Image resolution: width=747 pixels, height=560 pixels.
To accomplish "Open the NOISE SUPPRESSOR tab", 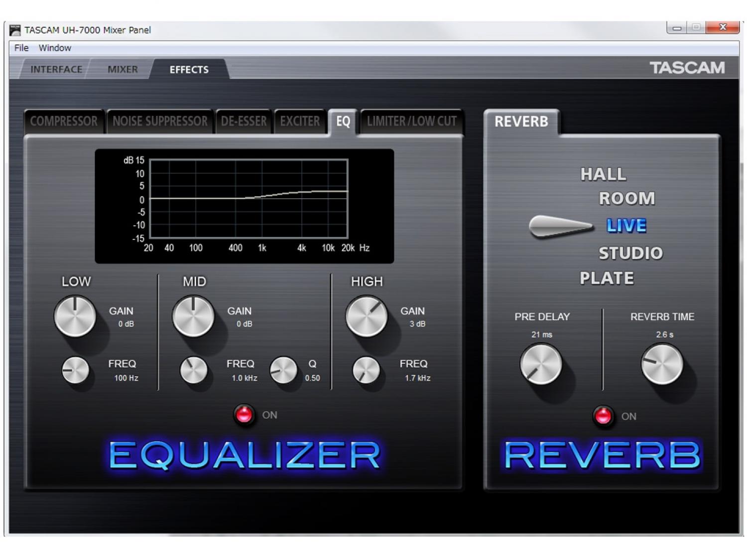I will coord(160,121).
